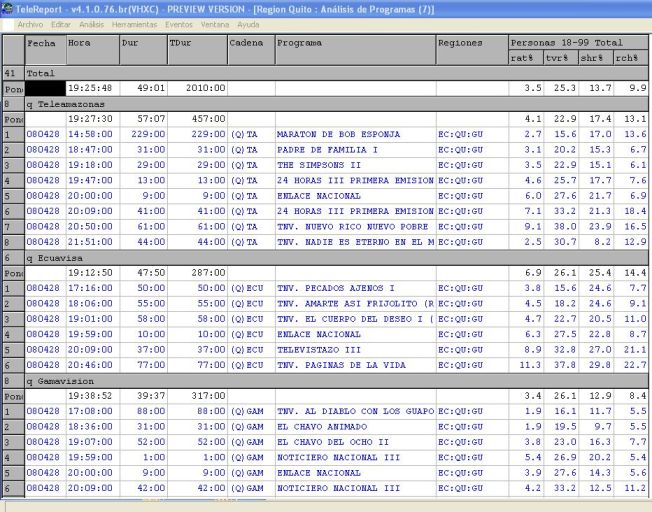Open the Ayuda menu
This screenshot has height=512, width=652.
[x=248, y=25]
